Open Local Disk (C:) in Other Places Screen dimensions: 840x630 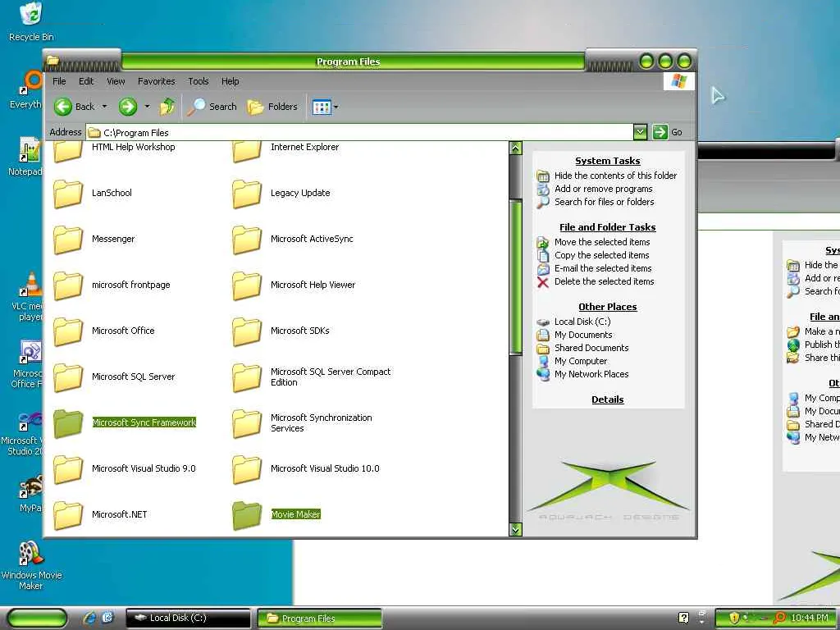point(582,322)
